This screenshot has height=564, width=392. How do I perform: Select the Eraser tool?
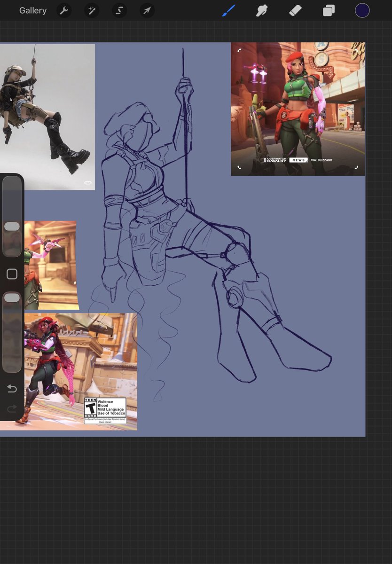click(x=295, y=10)
